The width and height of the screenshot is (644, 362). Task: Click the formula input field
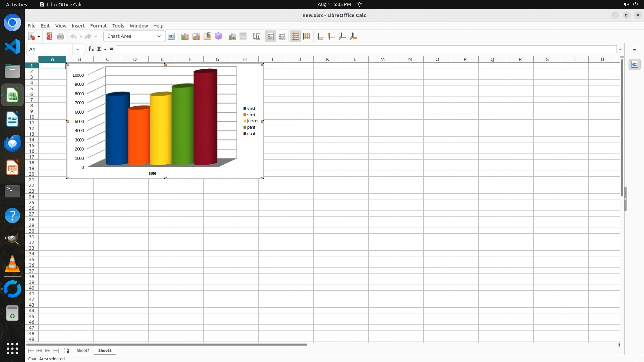click(366, 49)
